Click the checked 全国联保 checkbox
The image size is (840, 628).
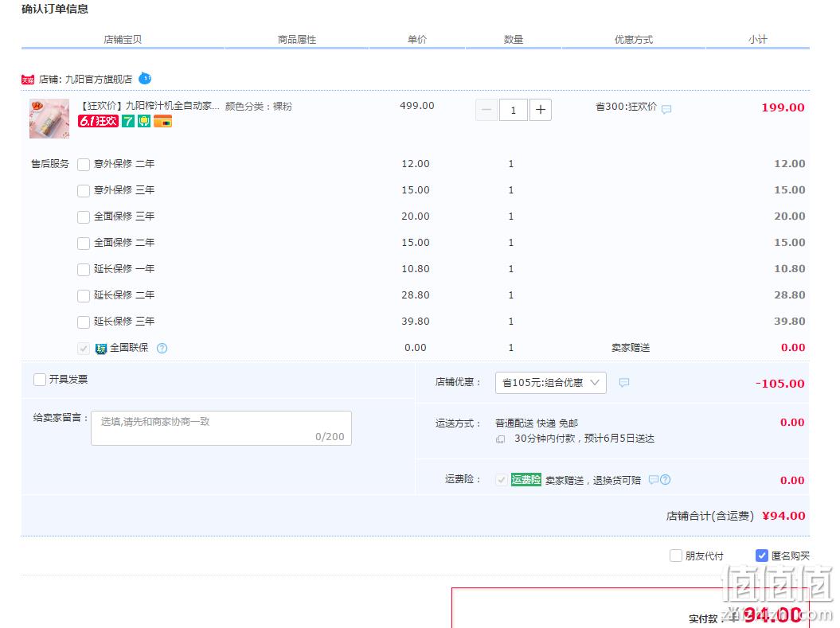point(84,349)
